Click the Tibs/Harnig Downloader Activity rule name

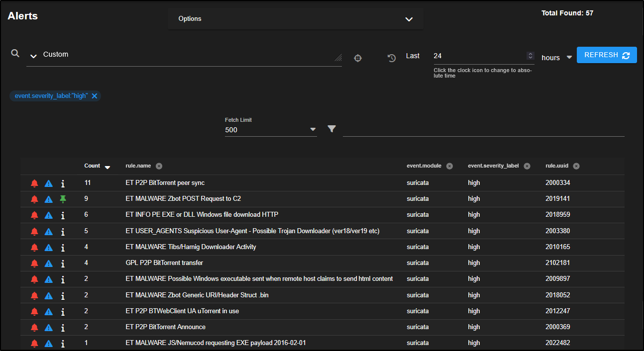(191, 247)
